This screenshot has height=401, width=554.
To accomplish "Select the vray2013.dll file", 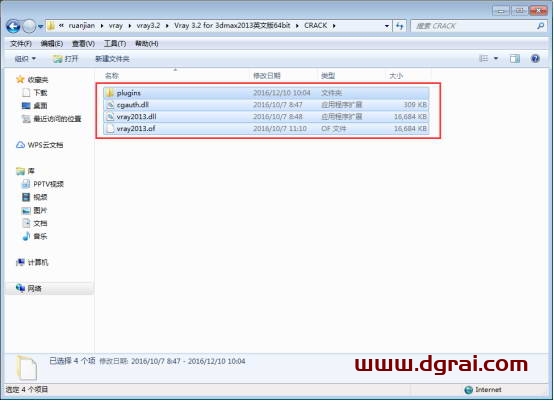I will pos(266,117).
